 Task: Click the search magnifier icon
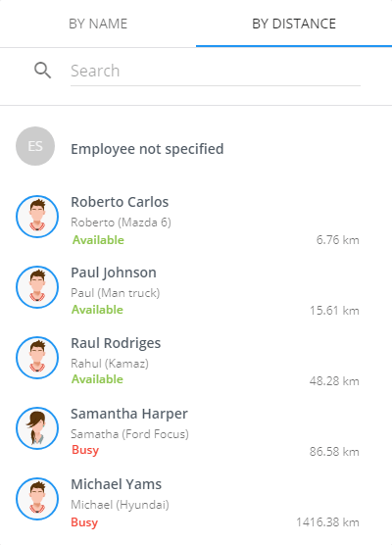click(x=42, y=71)
